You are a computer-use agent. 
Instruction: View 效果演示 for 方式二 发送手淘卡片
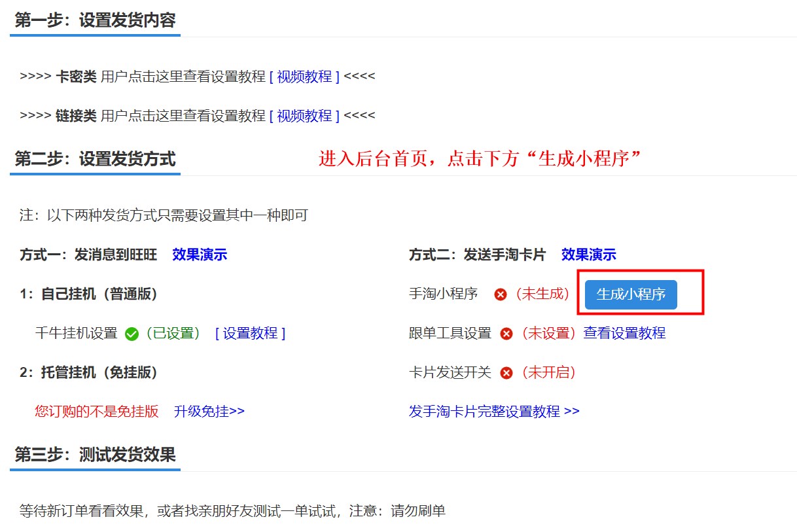point(588,255)
